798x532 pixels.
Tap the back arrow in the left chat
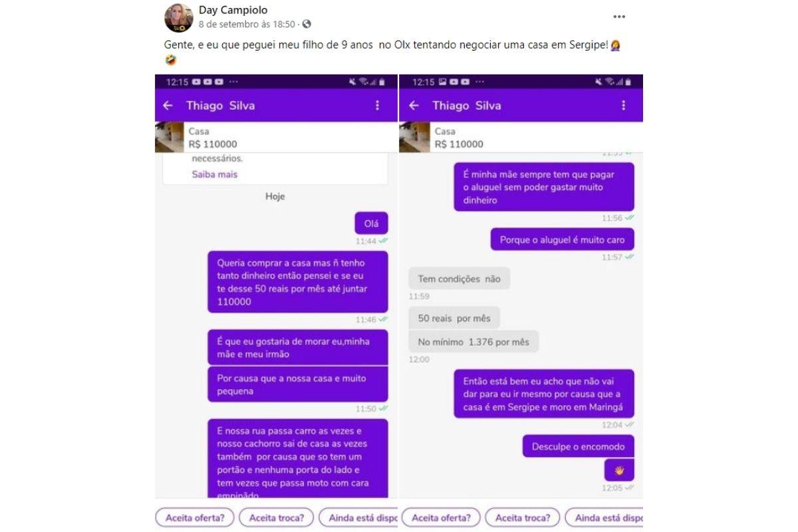(168, 105)
